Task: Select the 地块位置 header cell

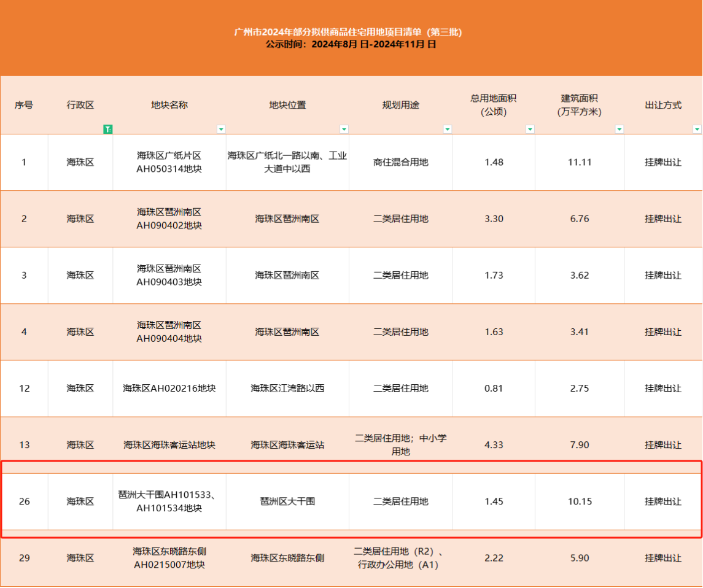Action: [287, 106]
